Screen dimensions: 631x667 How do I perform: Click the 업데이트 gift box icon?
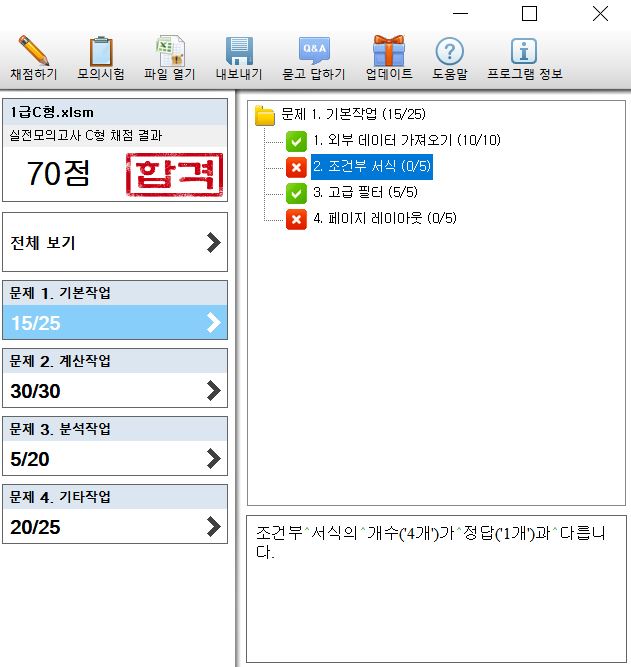[x=388, y=52]
